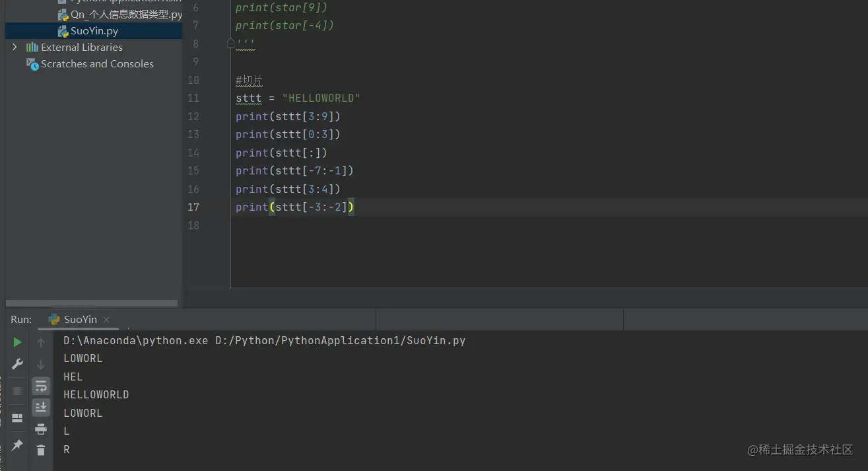Click the print(star[9]) commented line
Viewport: 868px width, 471px height.
tap(281, 8)
